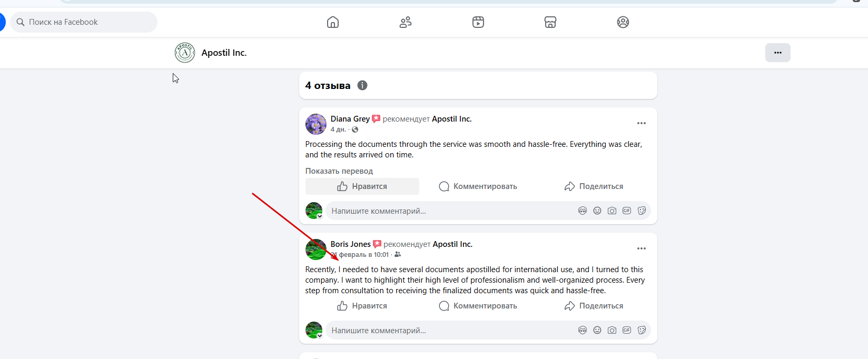Insert avatar sticker in Boris's comment box
Viewport: 868px width, 359px height.
[x=583, y=330]
